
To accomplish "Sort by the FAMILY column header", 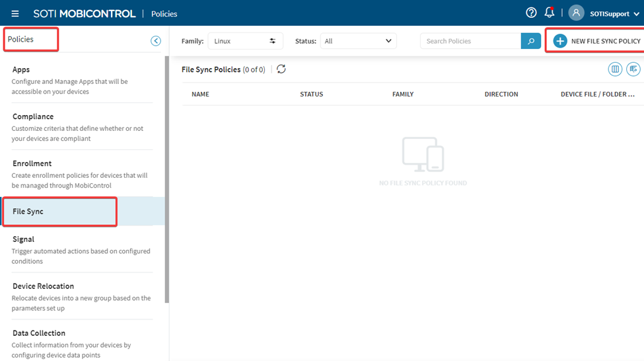I will (403, 94).
